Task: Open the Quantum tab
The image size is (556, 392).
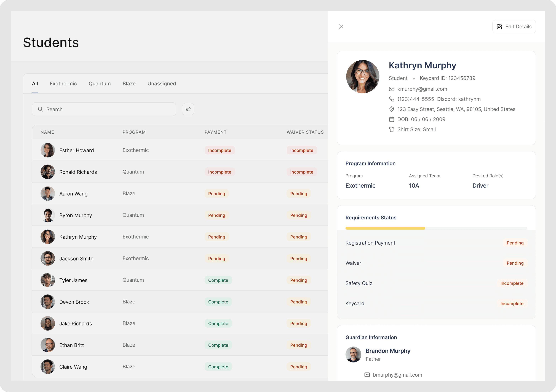Action: [100, 84]
